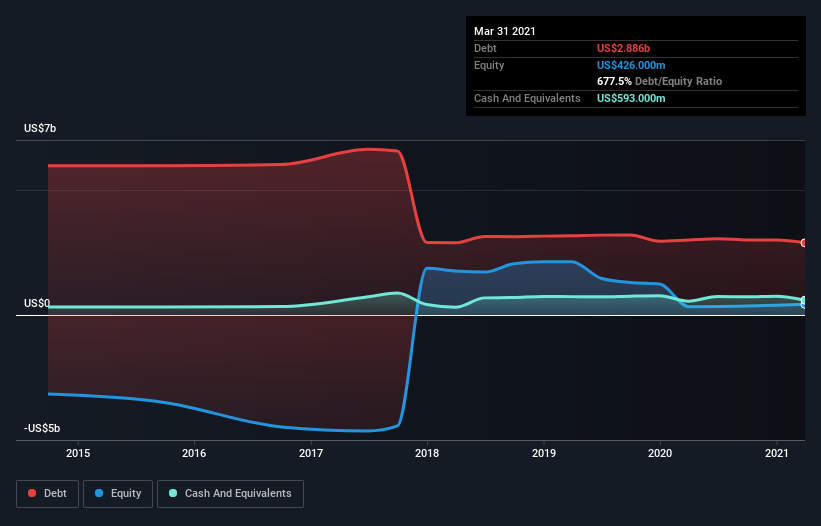821x526 pixels.
Task: Click the US$593.000m cash value
Action: point(631,98)
